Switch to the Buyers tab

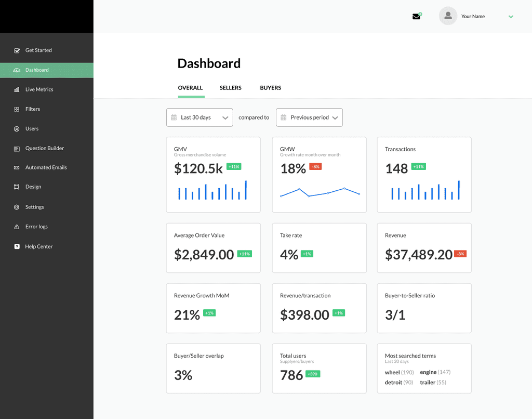[270, 88]
